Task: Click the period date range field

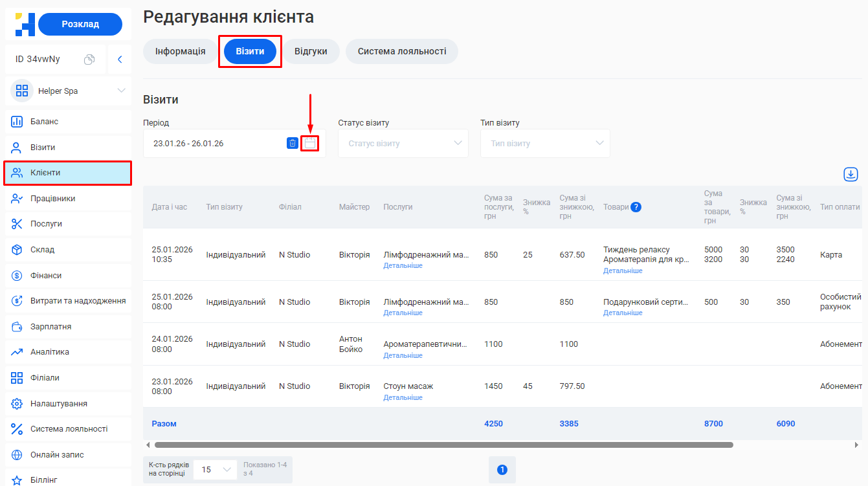Action: [214, 143]
